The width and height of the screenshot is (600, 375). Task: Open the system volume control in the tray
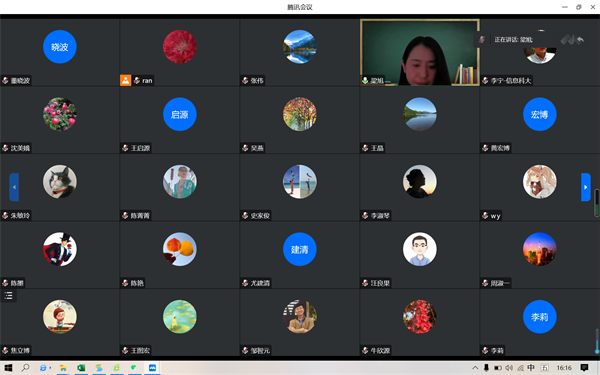click(509, 368)
